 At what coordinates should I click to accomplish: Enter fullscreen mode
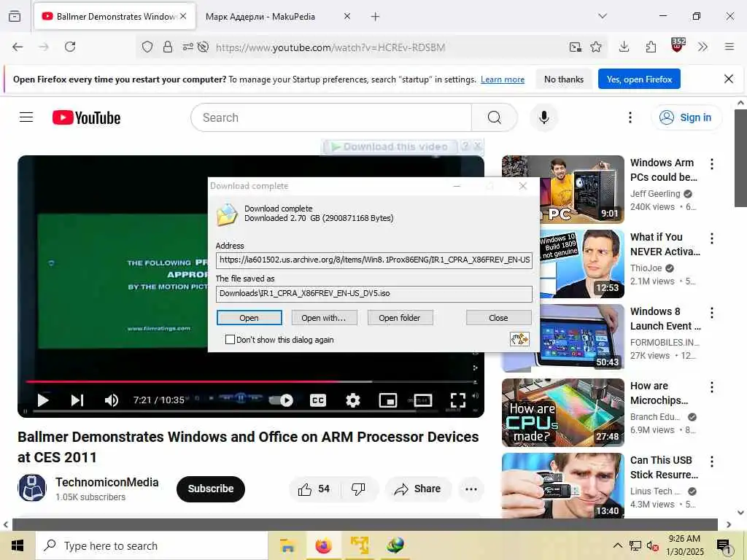pyautogui.click(x=458, y=400)
